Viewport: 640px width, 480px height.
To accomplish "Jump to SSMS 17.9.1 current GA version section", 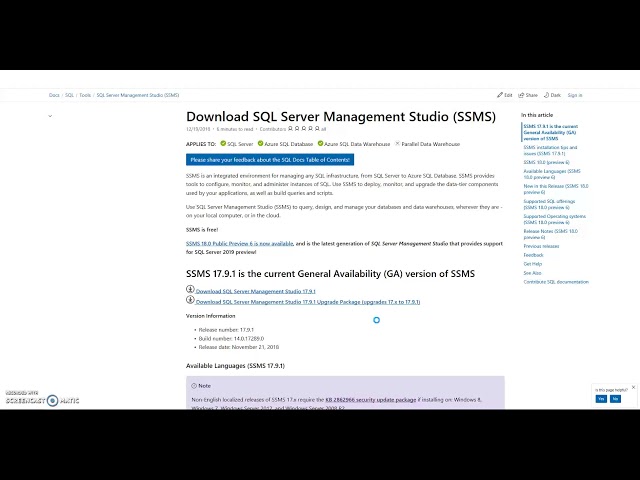I will (x=551, y=132).
